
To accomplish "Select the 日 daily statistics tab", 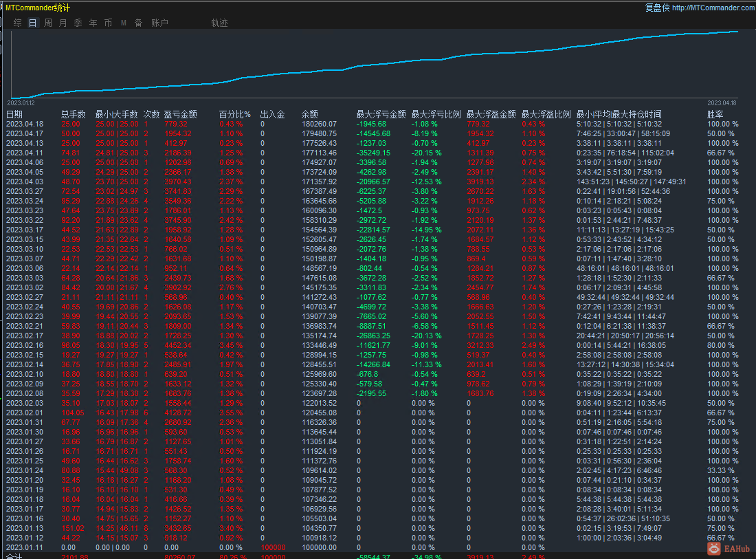I will click(33, 23).
